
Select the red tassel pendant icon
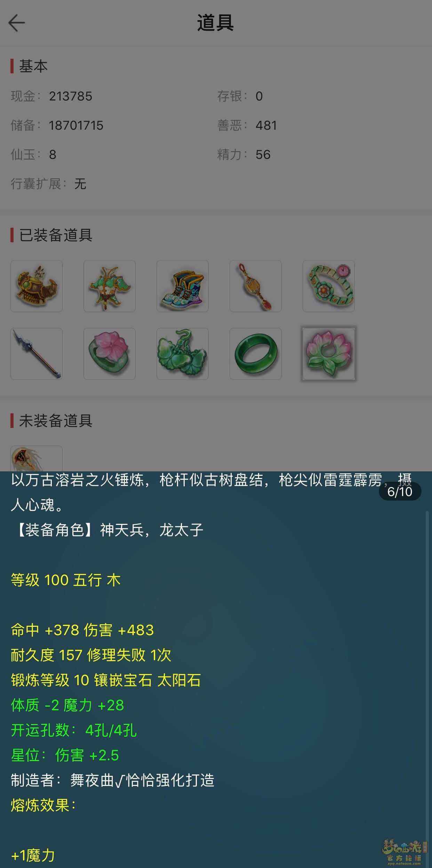[x=256, y=286]
